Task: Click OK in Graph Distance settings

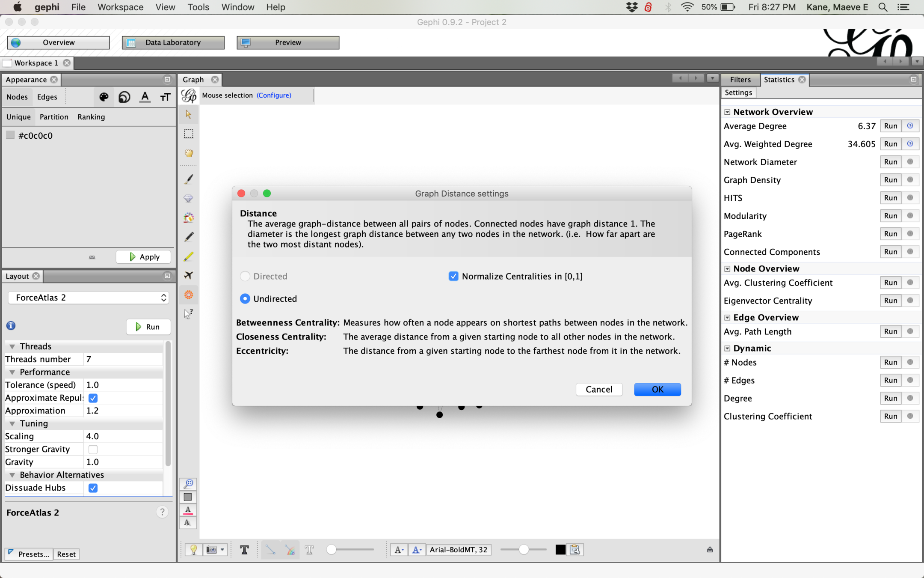Action: click(657, 389)
